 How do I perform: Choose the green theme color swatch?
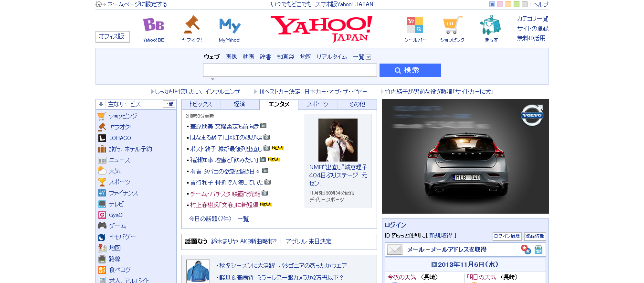pyautogui.click(x=517, y=4)
